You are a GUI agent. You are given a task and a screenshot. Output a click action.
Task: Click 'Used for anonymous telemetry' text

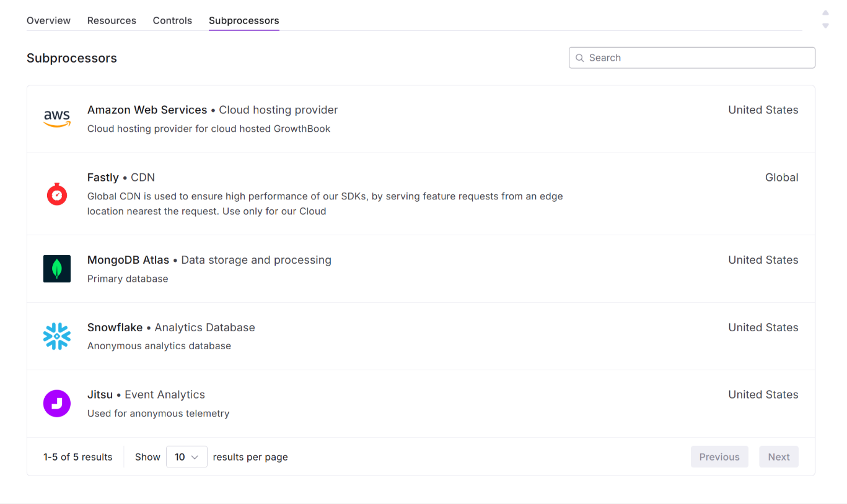[x=159, y=413]
